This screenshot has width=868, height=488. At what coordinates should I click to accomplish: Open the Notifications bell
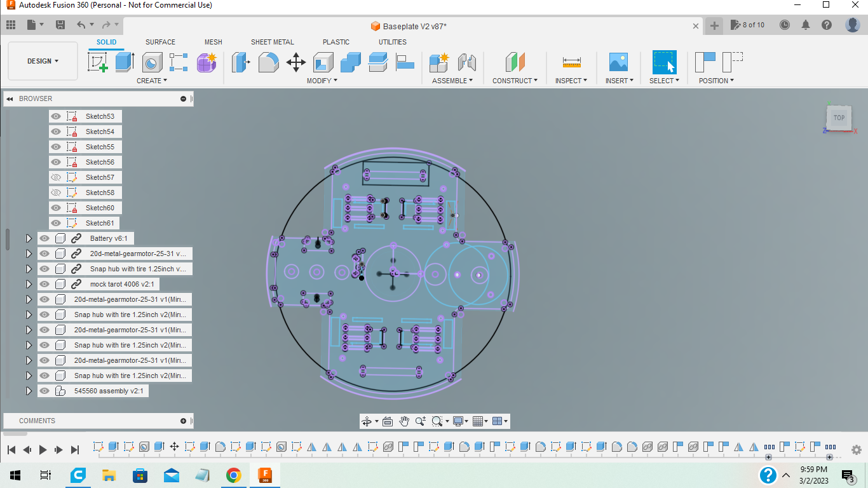(806, 25)
